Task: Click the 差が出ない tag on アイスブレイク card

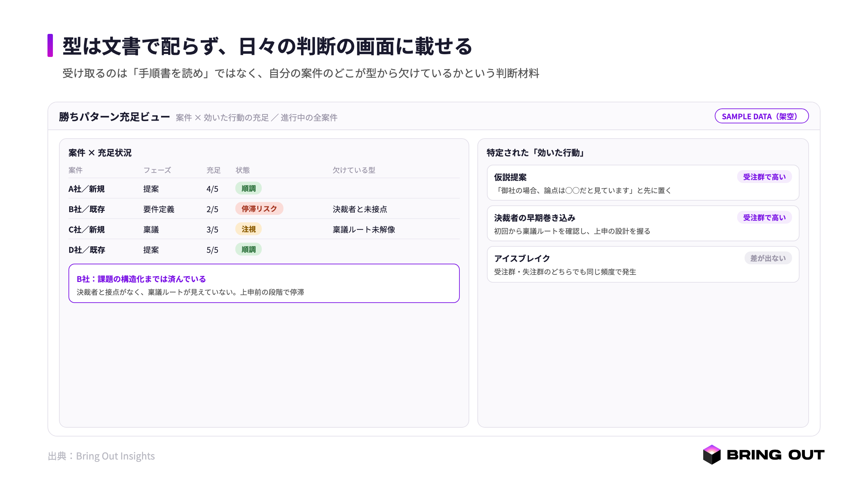Action: coord(768,258)
